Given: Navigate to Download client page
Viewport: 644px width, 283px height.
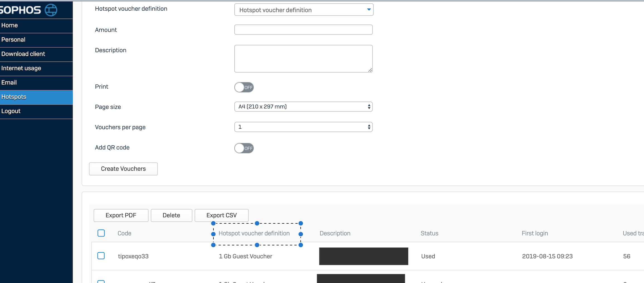Looking at the screenshot, I should pyautogui.click(x=23, y=54).
